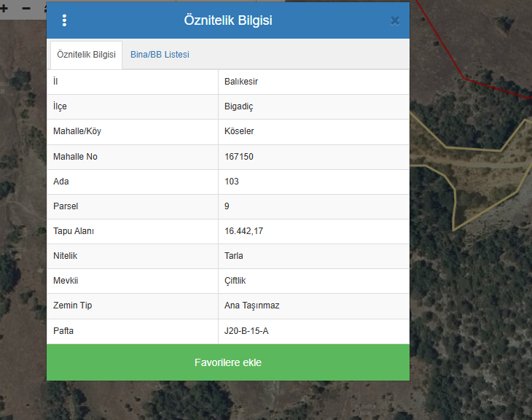Zoom out with the minus map button
The image size is (532, 420).
(26, 8)
